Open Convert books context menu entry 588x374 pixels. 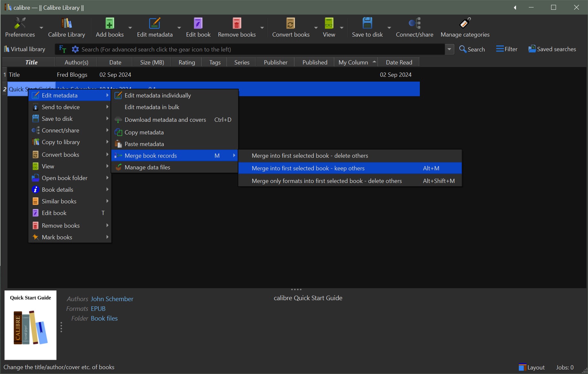(x=70, y=155)
